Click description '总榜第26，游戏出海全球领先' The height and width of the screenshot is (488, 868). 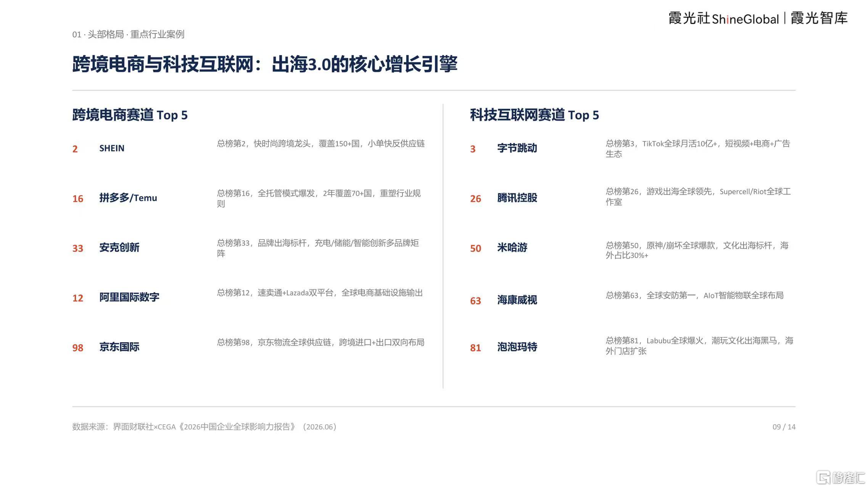pyautogui.click(x=698, y=196)
